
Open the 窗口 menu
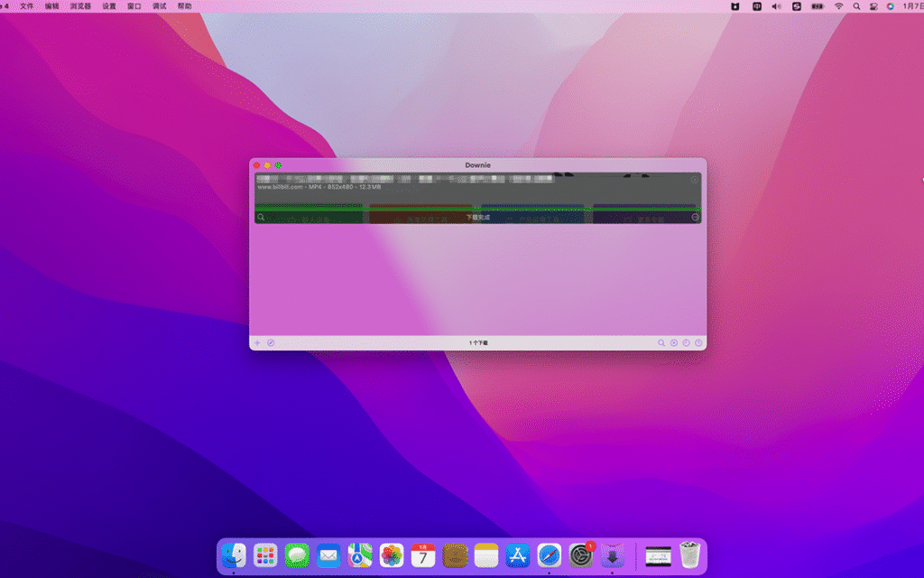tap(134, 6)
